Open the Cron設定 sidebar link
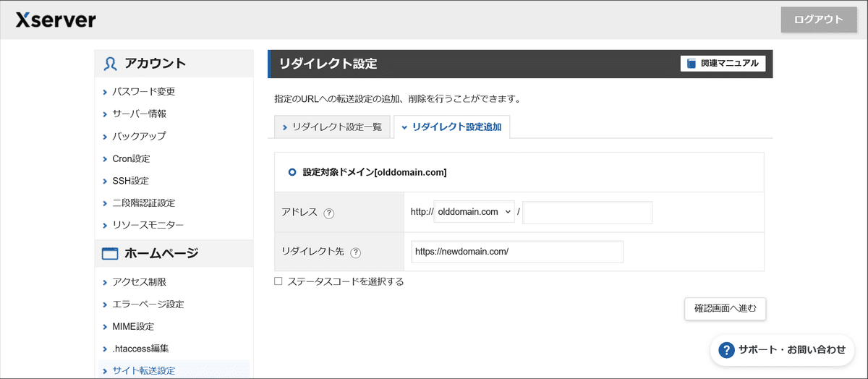The width and height of the screenshot is (868, 379). pos(131,158)
